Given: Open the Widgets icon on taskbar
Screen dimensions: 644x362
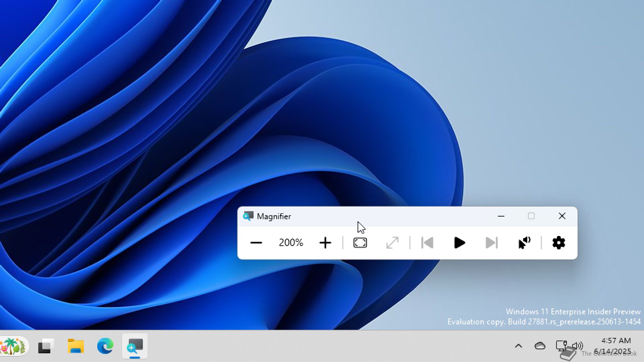Looking at the screenshot, I should click(x=13, y=346).
